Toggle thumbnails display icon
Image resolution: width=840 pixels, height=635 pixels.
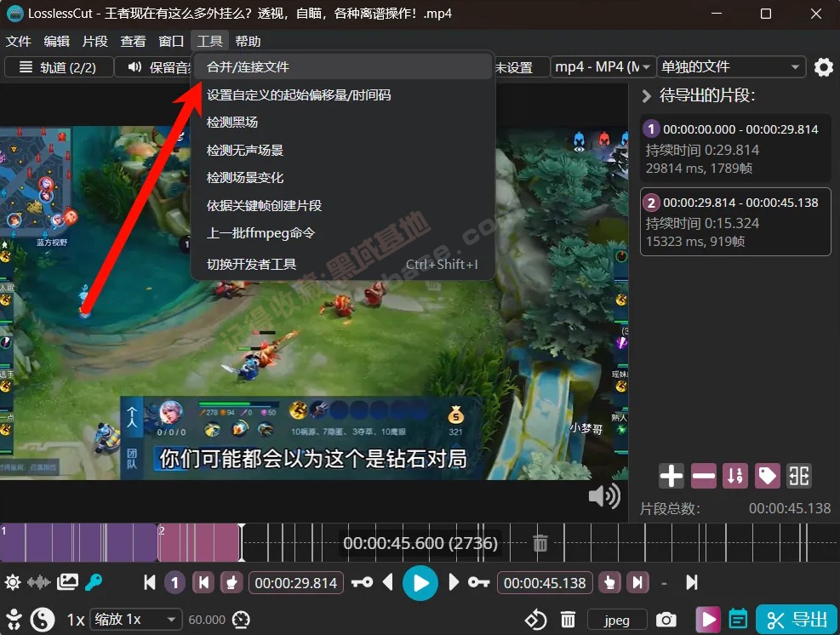click(x=67, y=582)
